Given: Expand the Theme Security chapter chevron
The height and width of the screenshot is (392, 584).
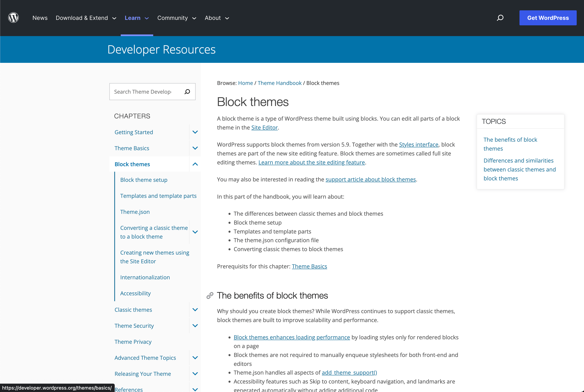Looking at the screenshot, I should pyautogui.click(x=195, y=326).
